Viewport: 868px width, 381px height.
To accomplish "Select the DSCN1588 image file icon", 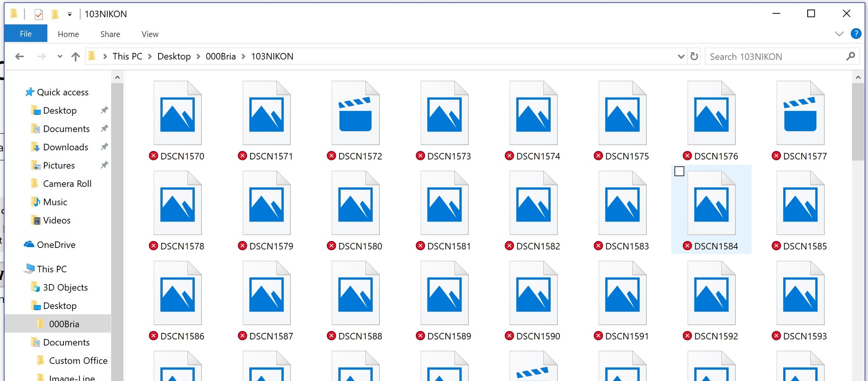I will [355, 293].
